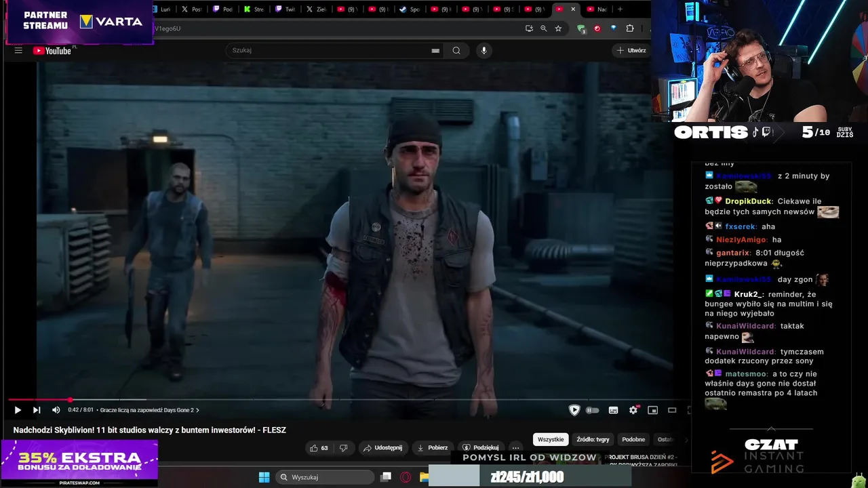
Task: Expand the 'Gracze liczą na zapowiedź' chapter chevron
Action: 197,410
